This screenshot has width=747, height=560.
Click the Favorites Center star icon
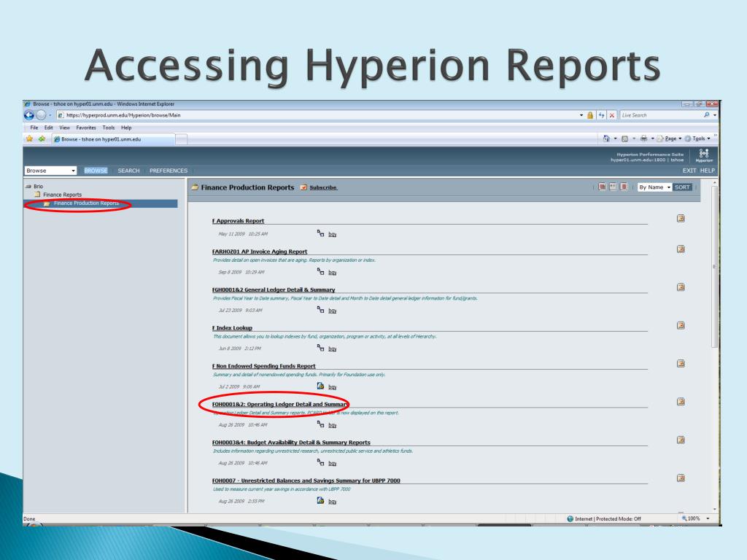29,139
